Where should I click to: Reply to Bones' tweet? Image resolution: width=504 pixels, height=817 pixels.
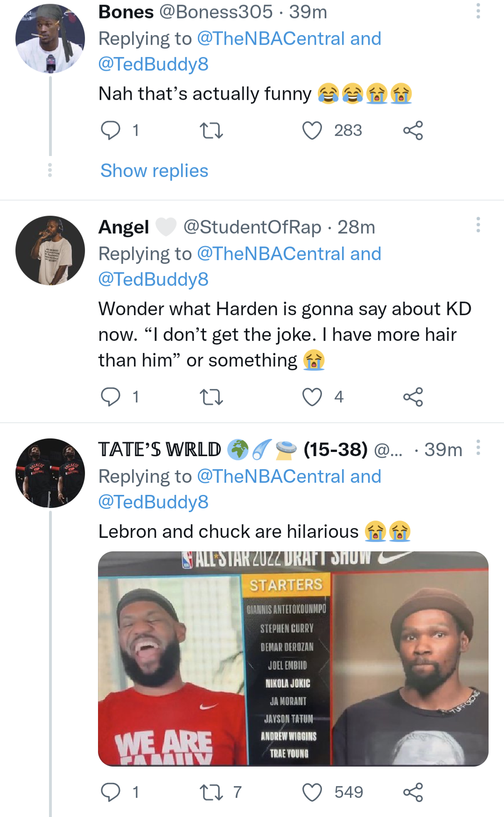tap(111, 131)
